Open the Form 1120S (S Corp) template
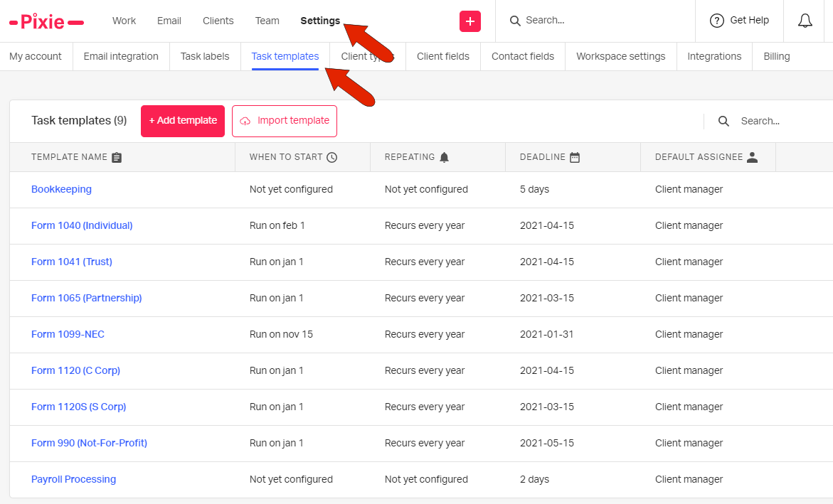The height and width of the screenshot is (504, 833). (79, 407)
